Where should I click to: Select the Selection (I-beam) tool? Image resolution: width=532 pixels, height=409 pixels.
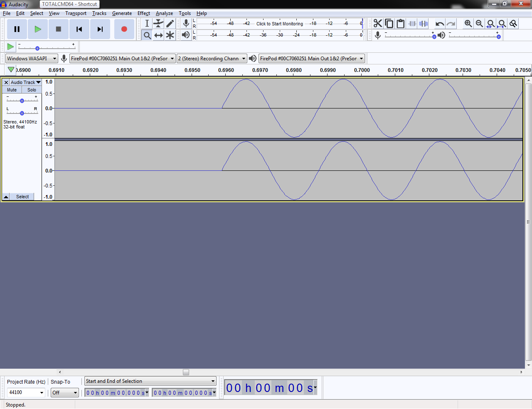147,24
